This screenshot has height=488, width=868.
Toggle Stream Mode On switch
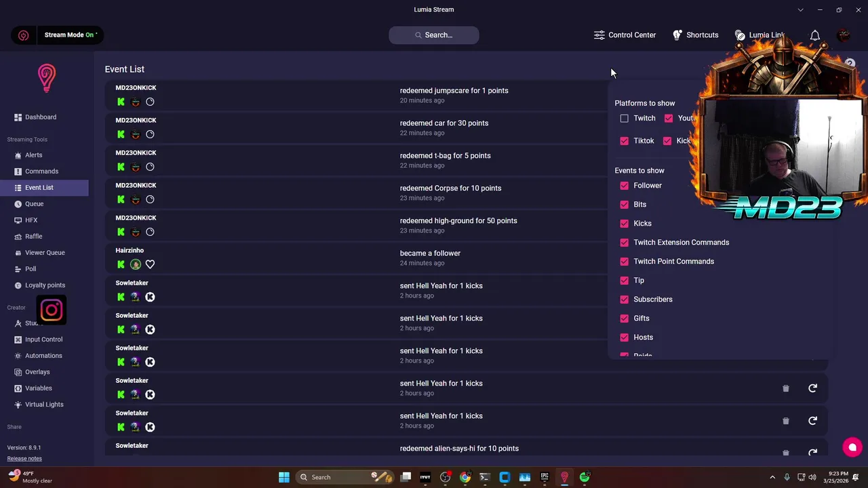coord(71,35)
